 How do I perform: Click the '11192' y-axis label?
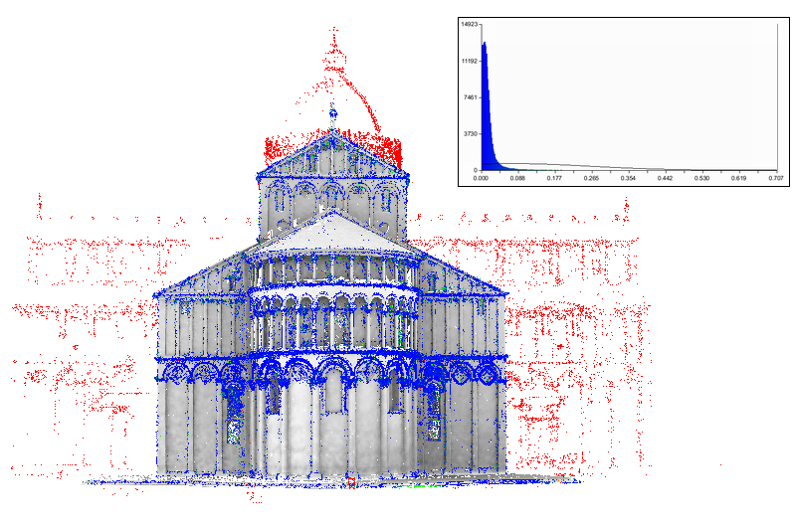click(469, 61)
